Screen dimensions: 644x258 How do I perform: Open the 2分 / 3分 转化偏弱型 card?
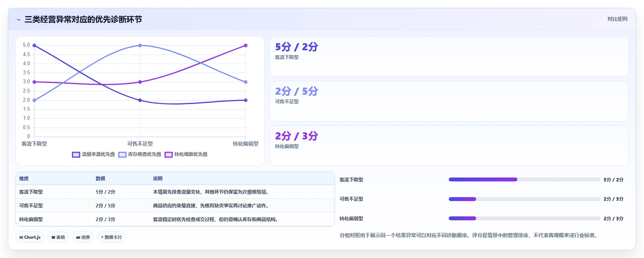[449, 146]
